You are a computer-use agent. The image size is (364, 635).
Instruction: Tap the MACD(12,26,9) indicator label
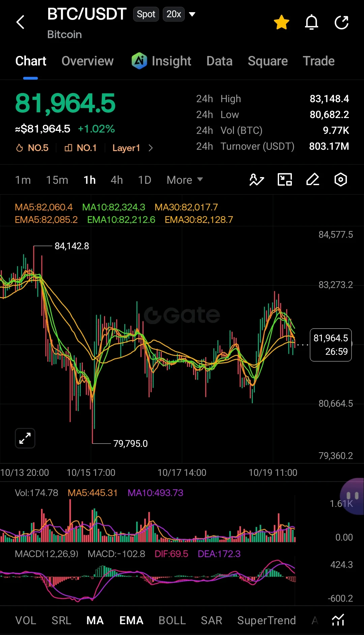[x=47, y=554]
